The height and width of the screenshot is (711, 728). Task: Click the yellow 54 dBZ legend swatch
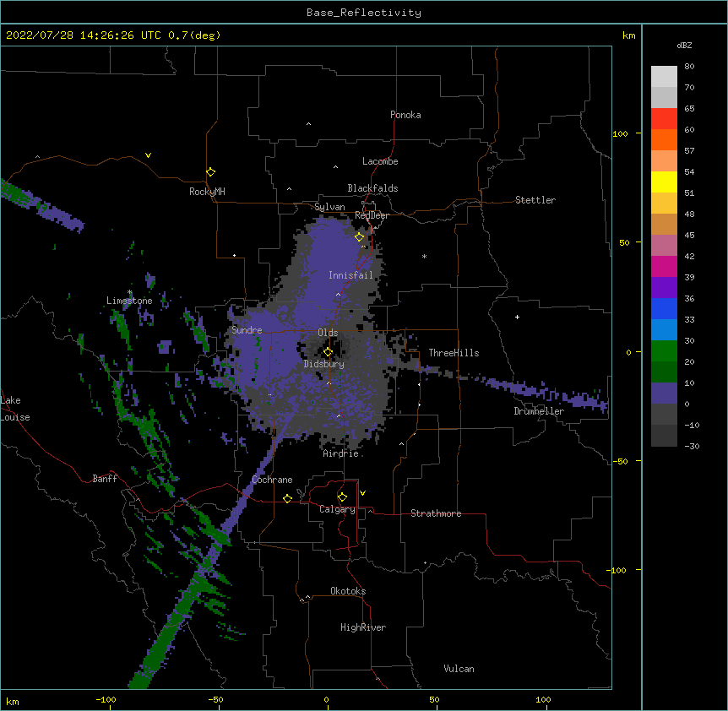pyautogui.click(x=664, y=182)
